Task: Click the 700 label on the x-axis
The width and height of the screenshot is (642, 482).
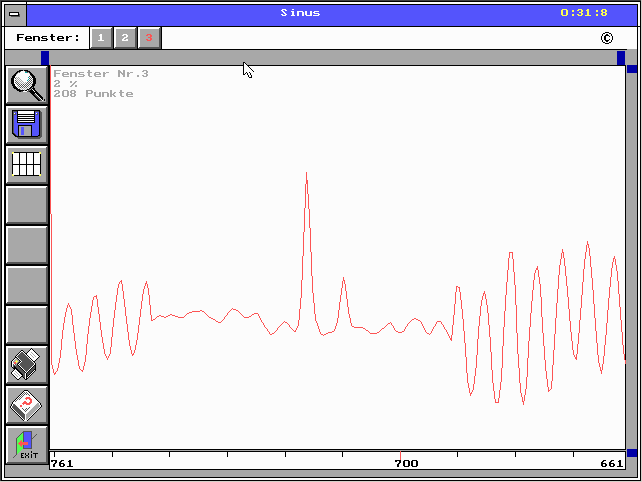Action: point(406,464)
